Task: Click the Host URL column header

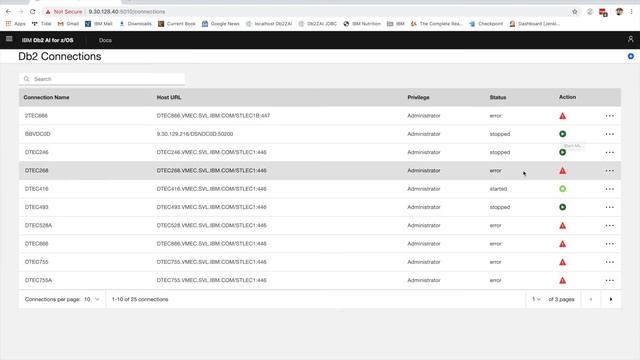Action: [x=169, y=97]
